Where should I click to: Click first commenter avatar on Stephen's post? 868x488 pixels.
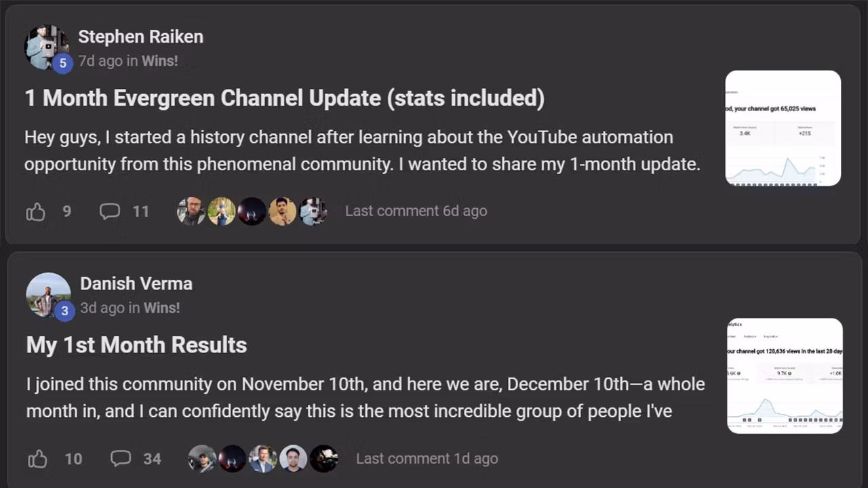tap(191, 211)
